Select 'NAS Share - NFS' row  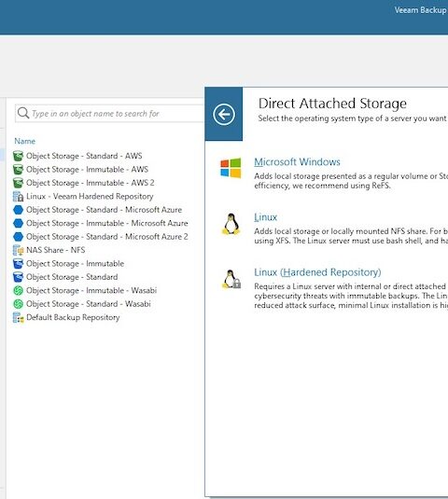click(56, 250)
